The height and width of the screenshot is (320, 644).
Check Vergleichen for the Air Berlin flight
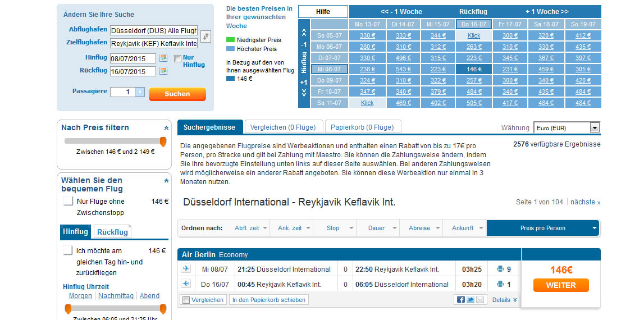186,300
